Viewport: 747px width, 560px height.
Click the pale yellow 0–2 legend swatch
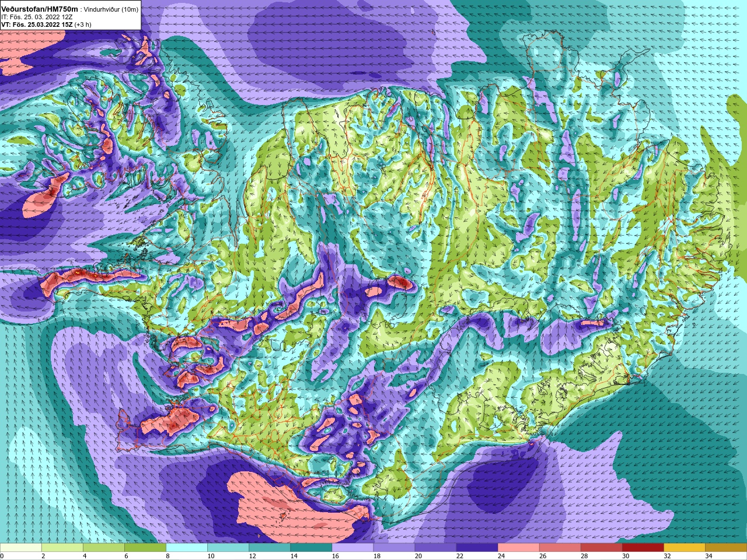tap(21, 548)
